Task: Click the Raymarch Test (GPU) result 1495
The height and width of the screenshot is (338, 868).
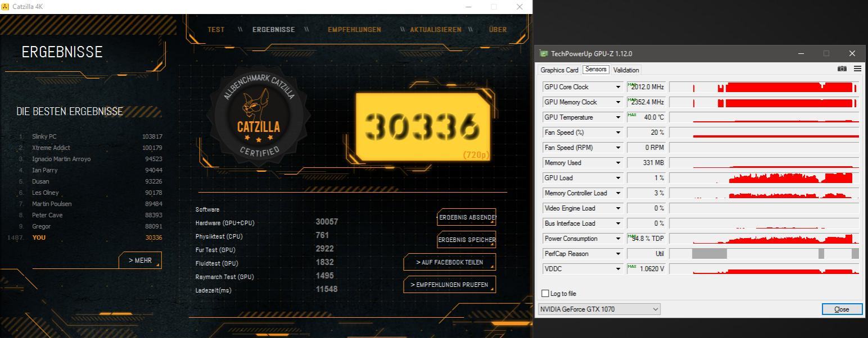Action: coord(325,276)
